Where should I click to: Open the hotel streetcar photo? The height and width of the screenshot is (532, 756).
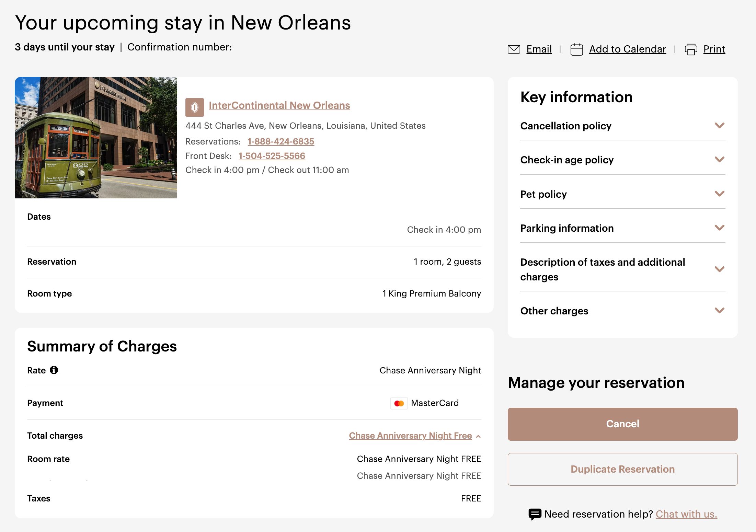96,137
